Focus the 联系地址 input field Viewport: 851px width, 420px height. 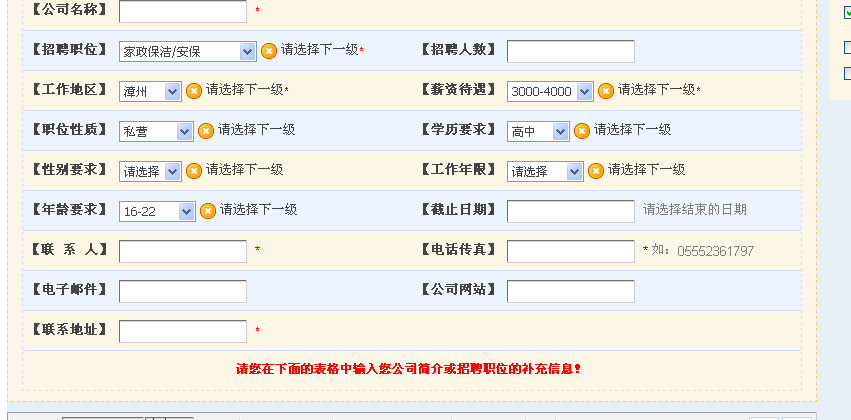click(183, 332)
